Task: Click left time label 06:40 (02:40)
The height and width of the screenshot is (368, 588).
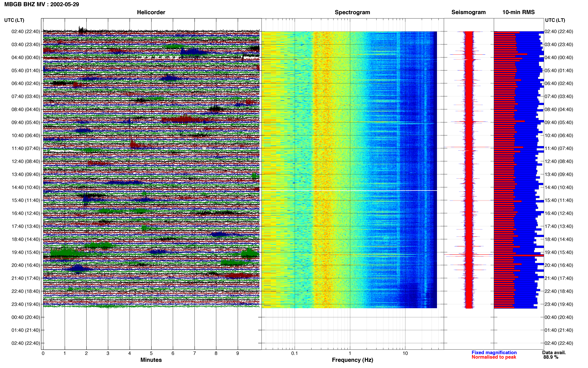Action: point(26,83)
